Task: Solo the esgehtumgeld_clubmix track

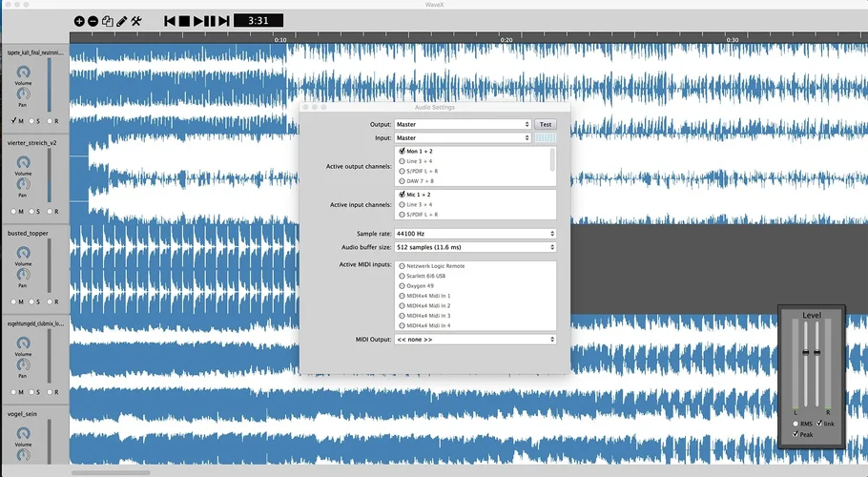Action: point(31,392)
